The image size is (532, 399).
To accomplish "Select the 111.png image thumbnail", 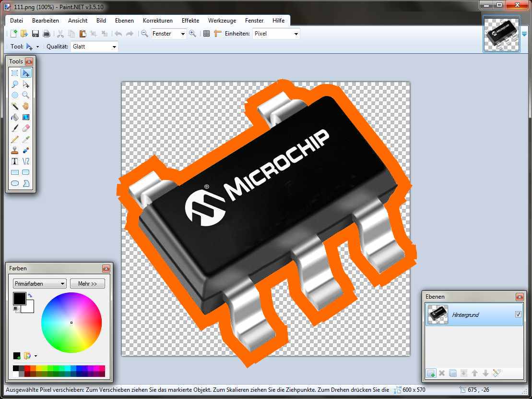I will click(x=501, y=34).
